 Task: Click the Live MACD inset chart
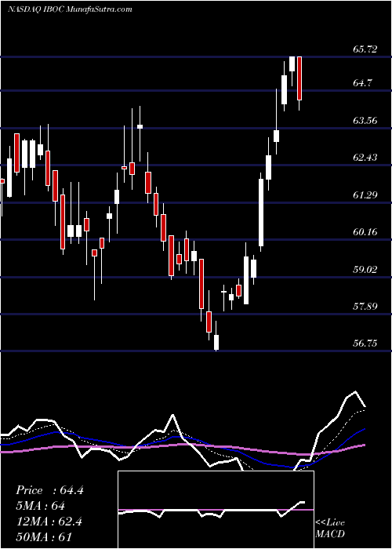[216, 510]
